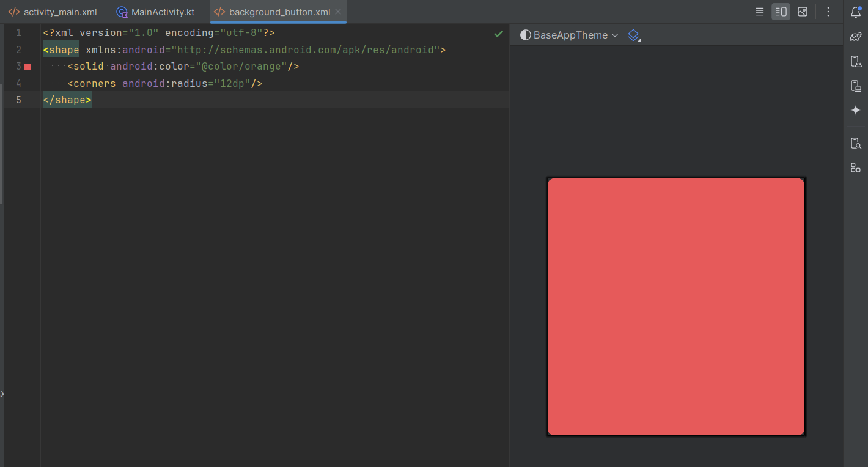Open the Notifications tool window
868x467 pixels.
[x=856, y=12]
